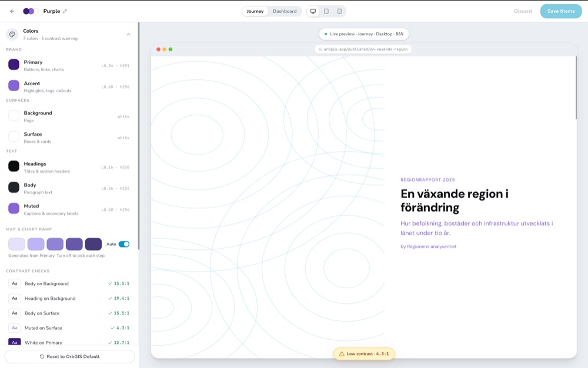The height and width of the screenshot is (368, 588).
Task: Click the Headings L0.16 H230 value
Action: [x=115, y=168]
